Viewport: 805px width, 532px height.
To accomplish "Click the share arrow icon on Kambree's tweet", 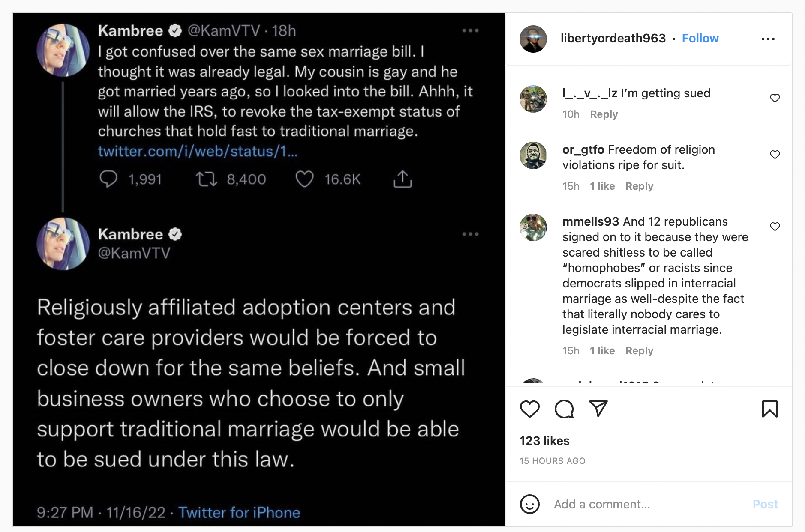I will 402,179.
